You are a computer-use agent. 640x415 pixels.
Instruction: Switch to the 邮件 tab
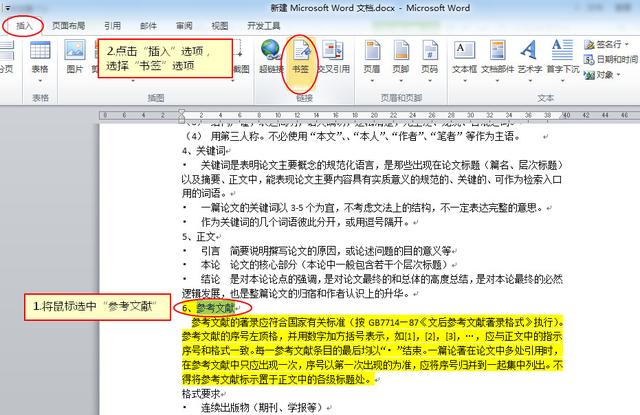(x=148, y=26)
